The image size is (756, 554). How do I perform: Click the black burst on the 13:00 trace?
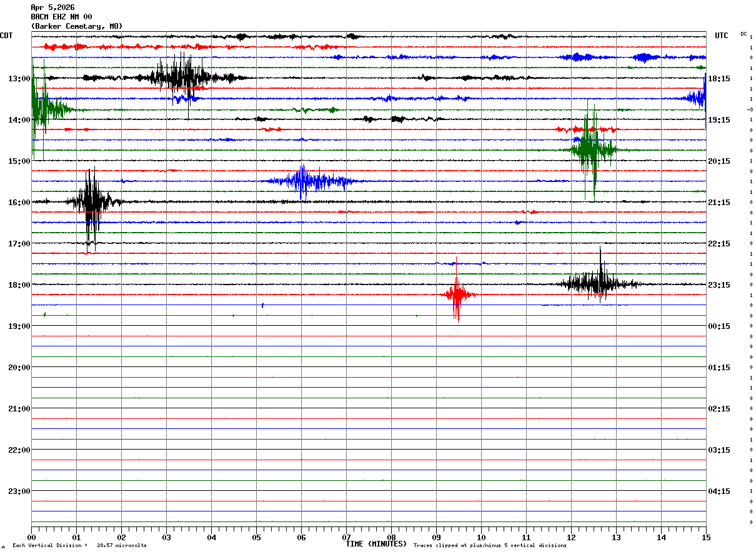[x=180, y=78]
